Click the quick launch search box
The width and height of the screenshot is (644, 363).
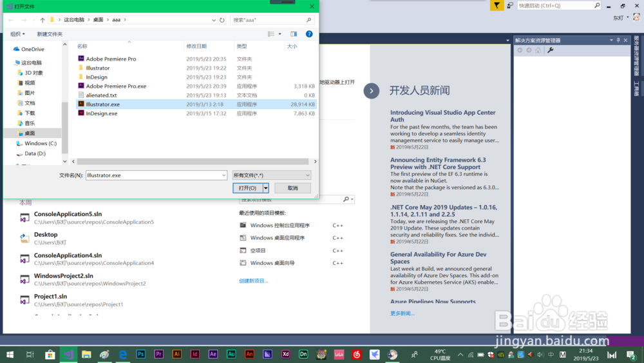pos(555,5)
